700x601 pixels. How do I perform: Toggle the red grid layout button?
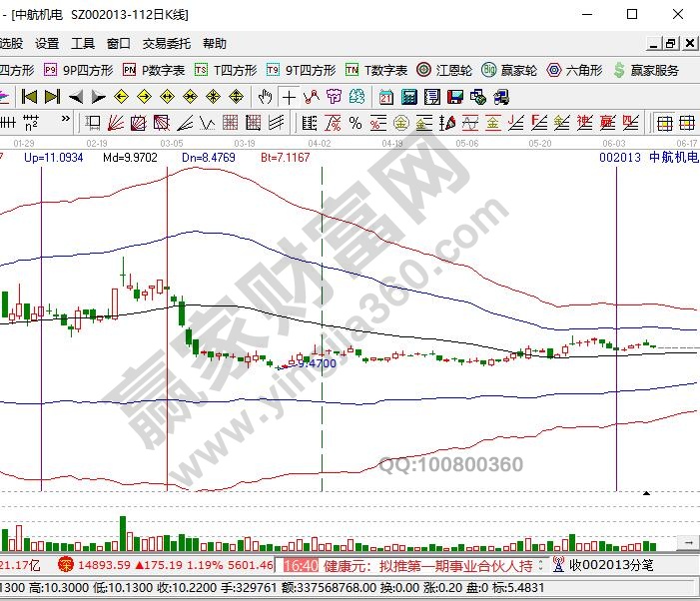(x=664, y=123)
